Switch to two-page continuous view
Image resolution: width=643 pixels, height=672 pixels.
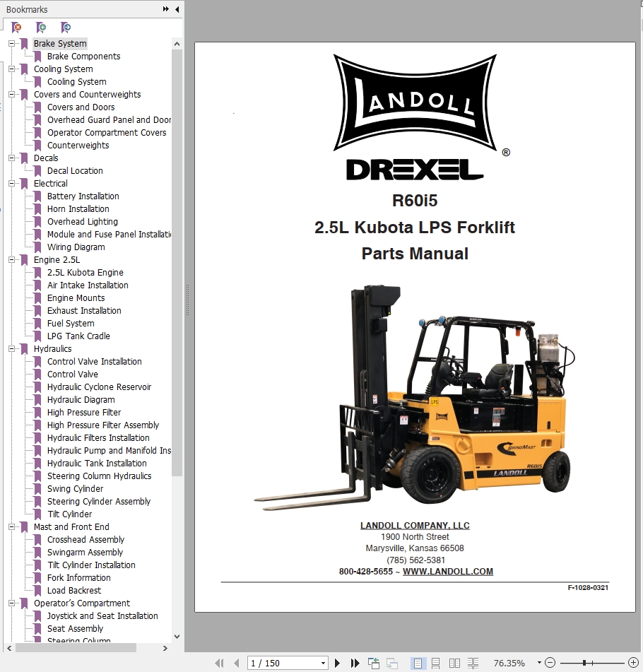[473, 663]
